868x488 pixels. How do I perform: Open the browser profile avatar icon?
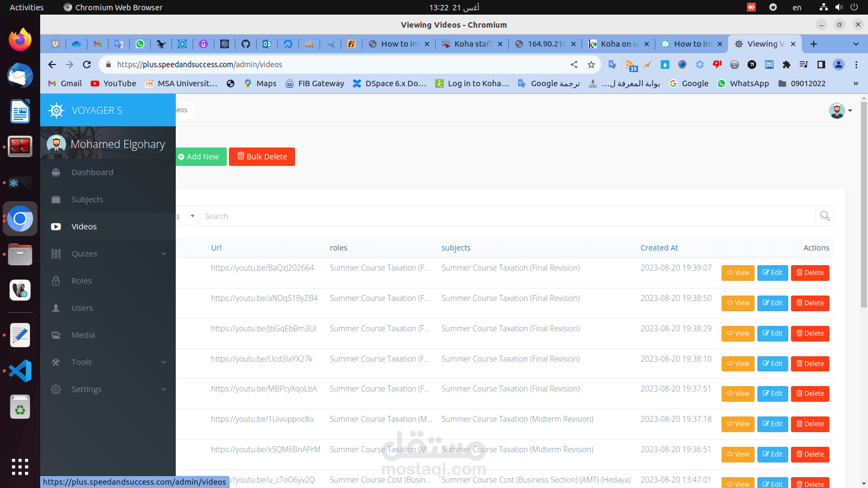click(x=839, y=65)
